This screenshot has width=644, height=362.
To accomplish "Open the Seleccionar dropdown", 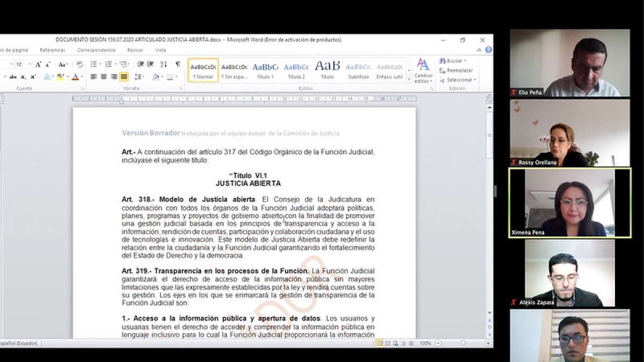I will [x=458, y=80].
